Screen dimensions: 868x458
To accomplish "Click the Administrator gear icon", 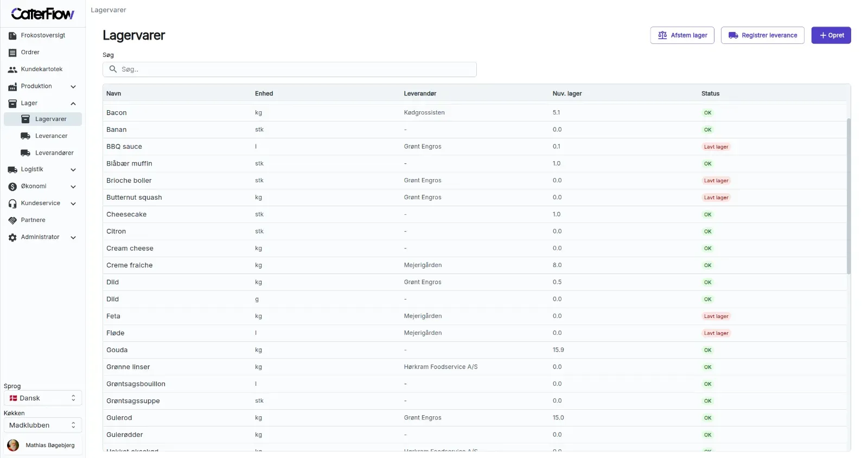I will point(12,238).
